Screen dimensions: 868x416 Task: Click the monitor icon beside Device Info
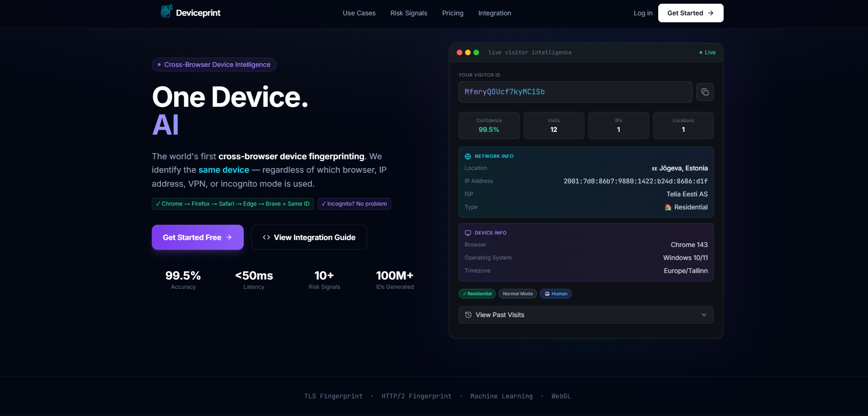point(468,233)
